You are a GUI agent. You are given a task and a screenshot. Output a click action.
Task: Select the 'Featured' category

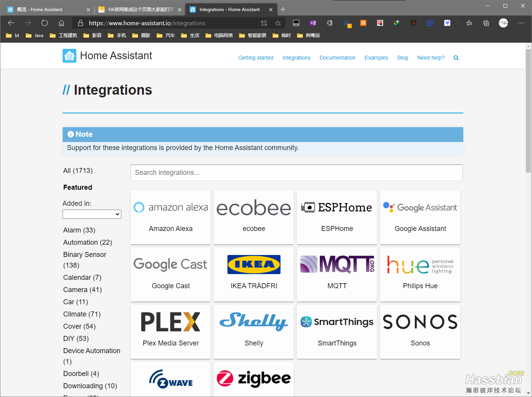(x=77, y=187)
